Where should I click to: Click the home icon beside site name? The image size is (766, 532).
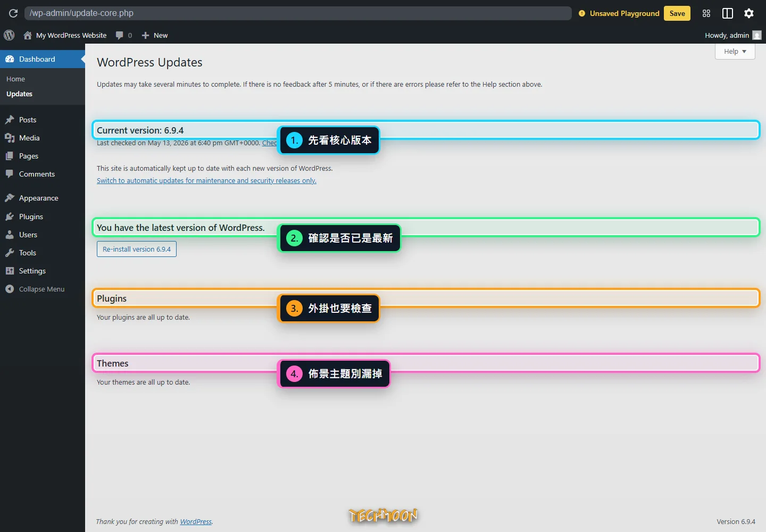[x=28, y=35]
